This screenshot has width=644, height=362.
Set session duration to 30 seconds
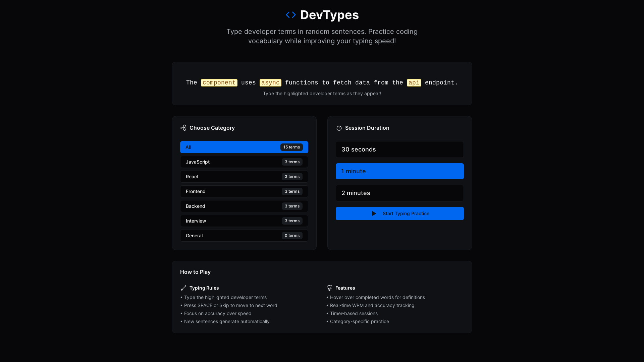pyautogui.click(x=400, y=149)
